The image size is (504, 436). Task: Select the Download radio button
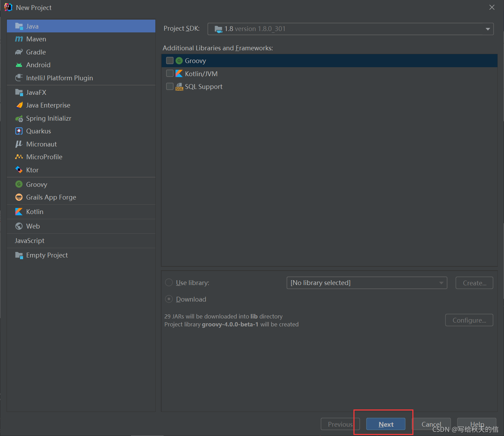pyautogui.click(x=169, y=299)
